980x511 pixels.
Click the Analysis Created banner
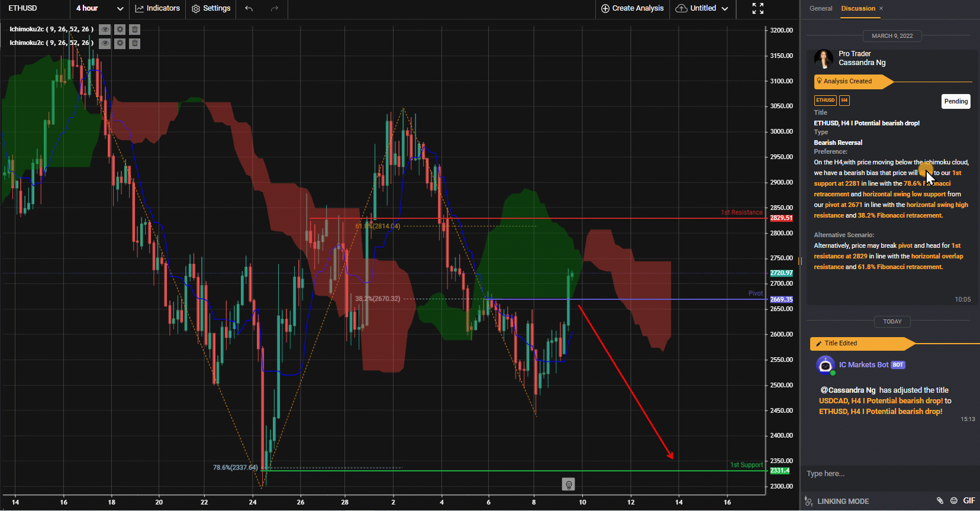click(x=852, y=81)
